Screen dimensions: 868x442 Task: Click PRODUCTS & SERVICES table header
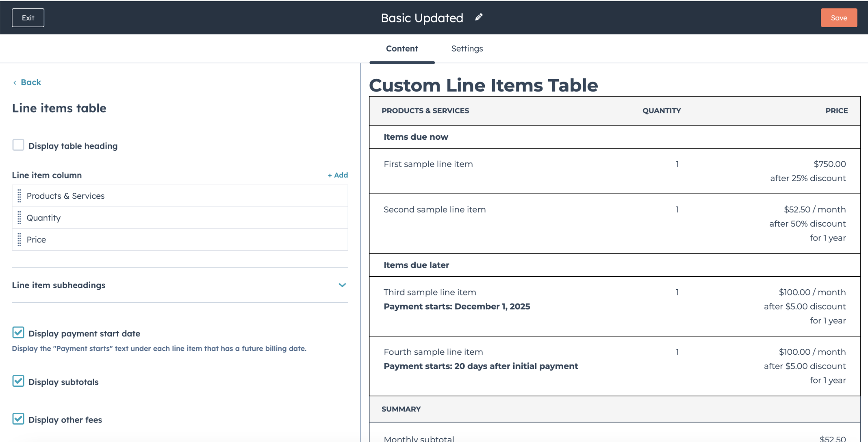(425, 110)
